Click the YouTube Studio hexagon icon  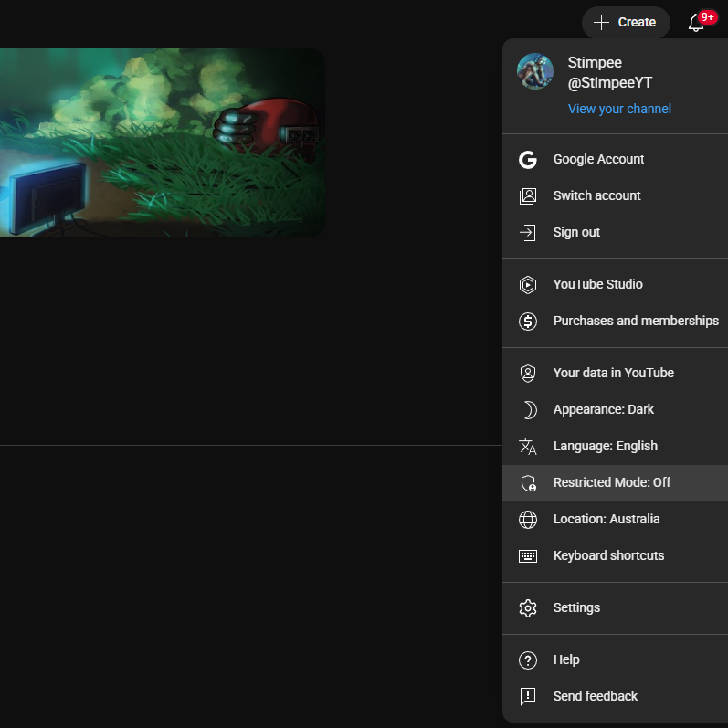click(528, 285)
